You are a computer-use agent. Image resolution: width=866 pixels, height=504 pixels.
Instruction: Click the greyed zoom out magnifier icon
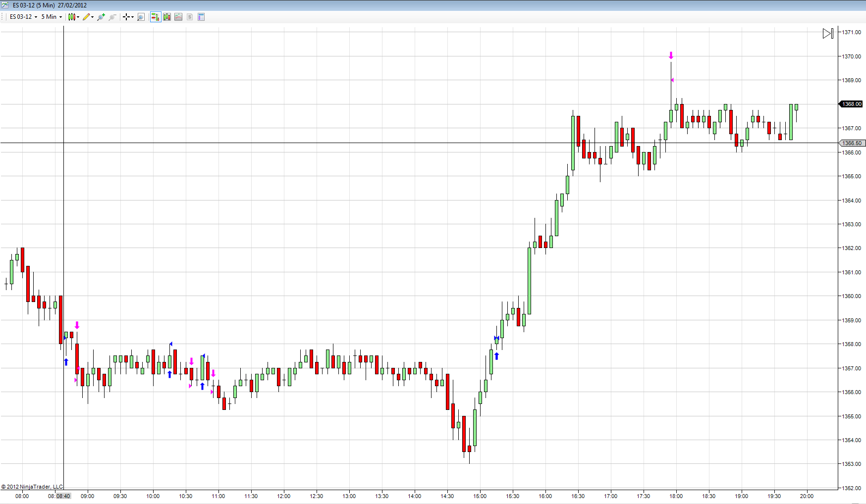[112, 17]
